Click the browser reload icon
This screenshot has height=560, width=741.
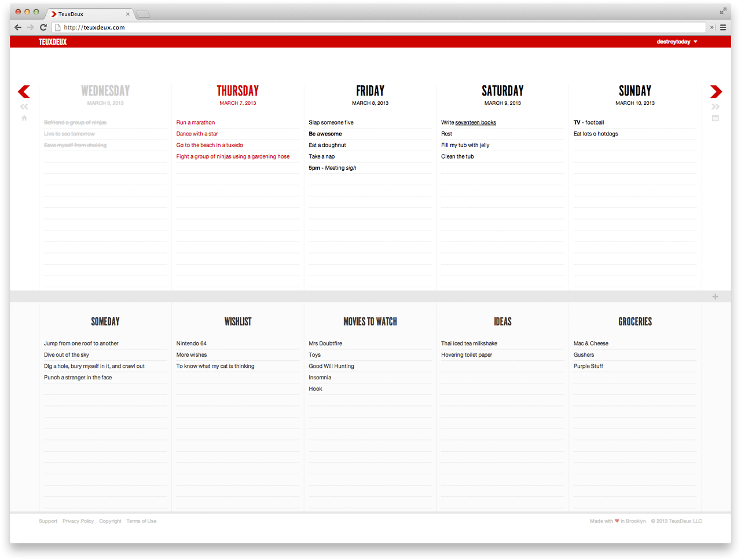point(43,27)
